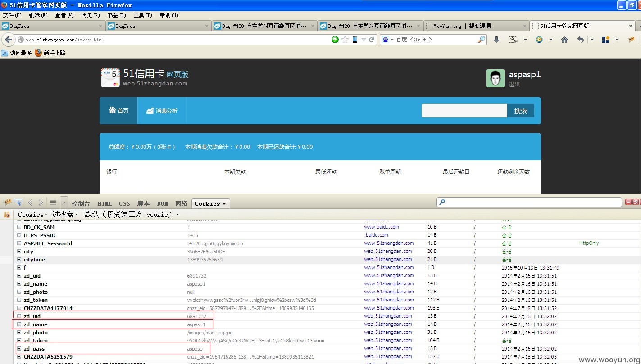Click the curved undo arrow toolbar icon

coord(581,40)
